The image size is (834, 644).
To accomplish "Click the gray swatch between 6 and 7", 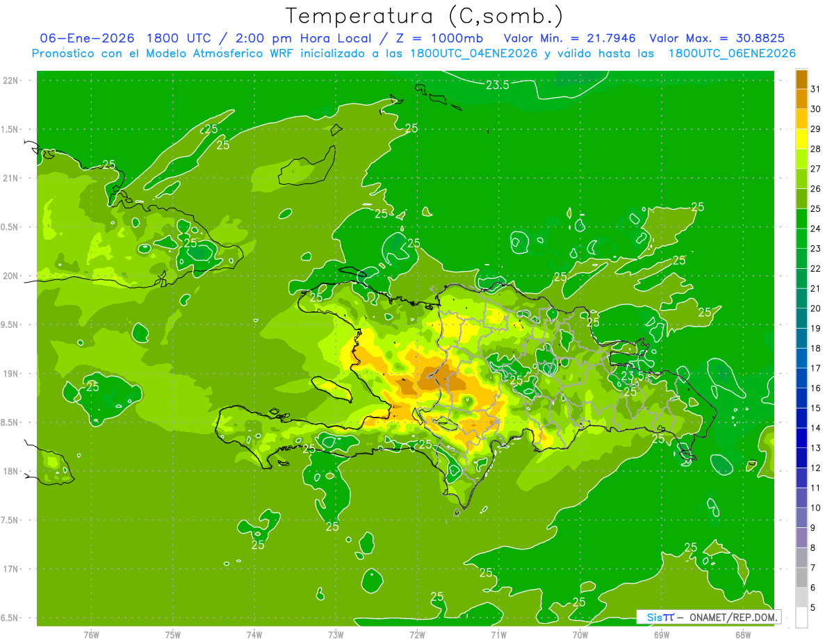I will pos(801,577).
